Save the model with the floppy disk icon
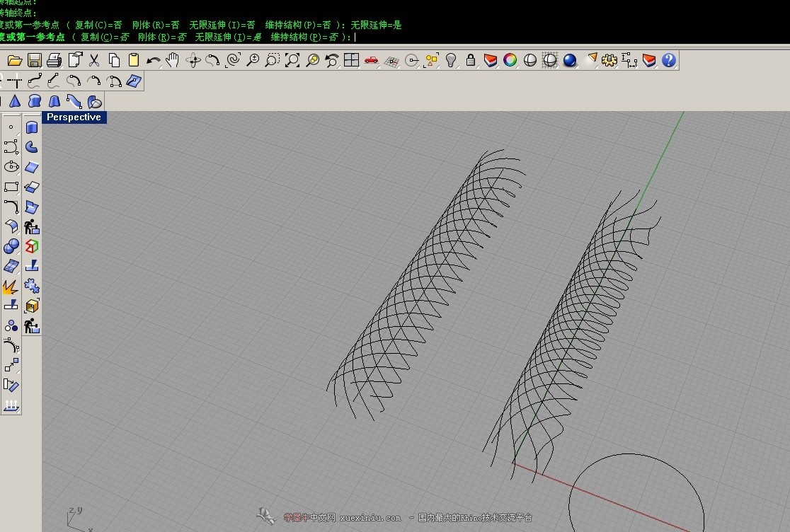The height and width of the screenshot is (532, 790). click(x=34, y=60)
